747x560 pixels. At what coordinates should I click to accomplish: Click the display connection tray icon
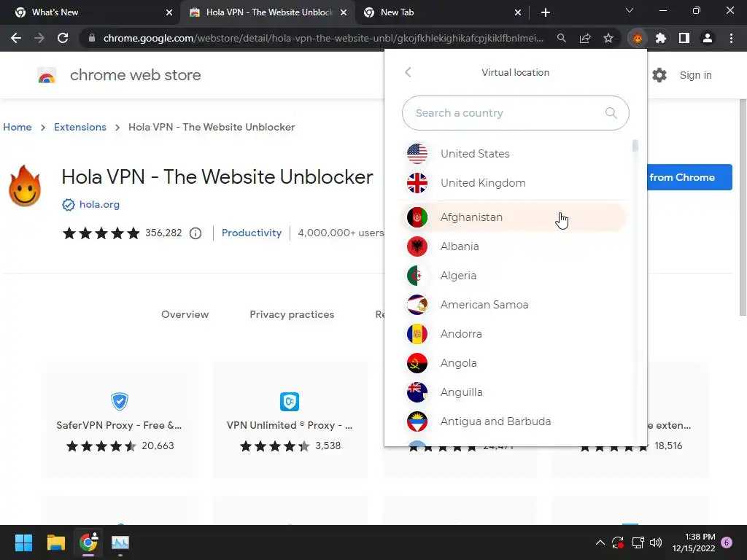[638, 542]
